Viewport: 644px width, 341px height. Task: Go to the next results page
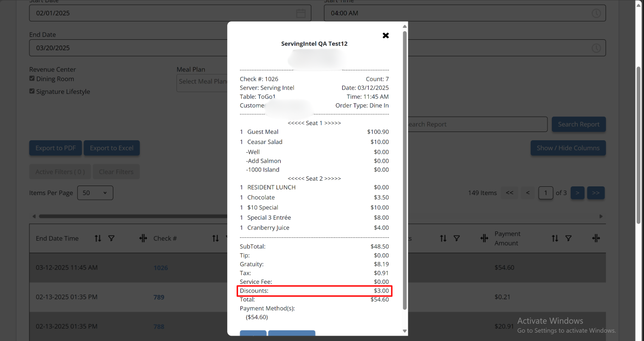577,193
